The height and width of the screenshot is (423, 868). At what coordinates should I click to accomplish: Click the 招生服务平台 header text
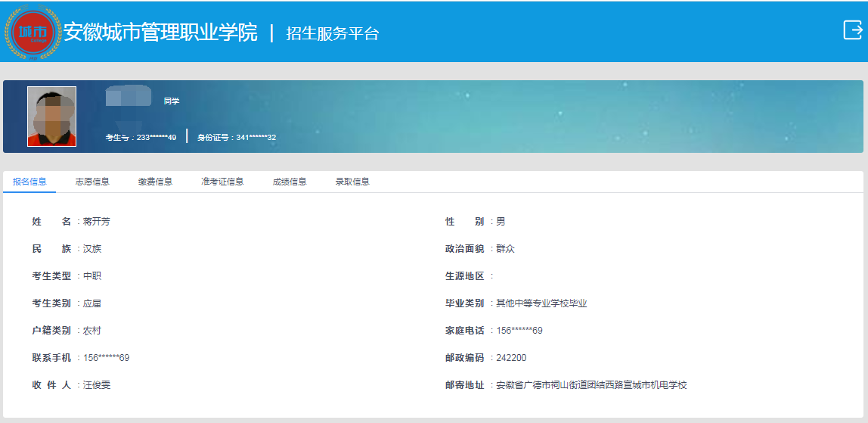coord(332,33)
